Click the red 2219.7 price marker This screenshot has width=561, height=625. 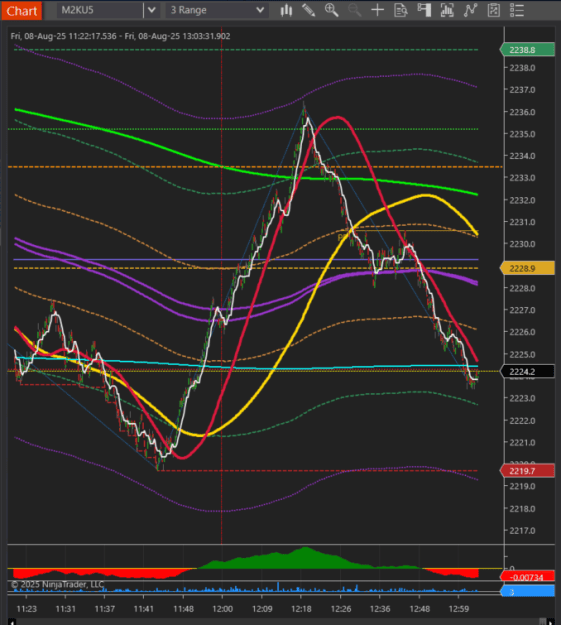tap(527, 471)
